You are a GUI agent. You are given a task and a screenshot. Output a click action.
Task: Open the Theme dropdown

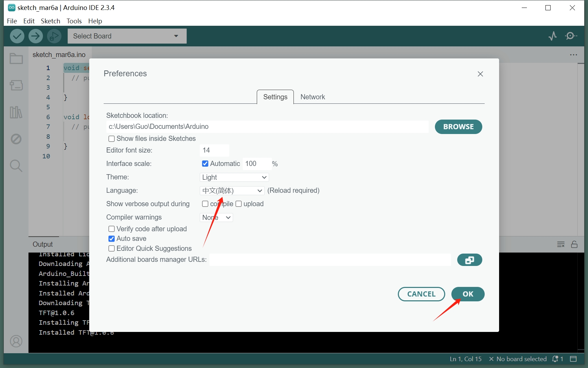coord(234,177)
